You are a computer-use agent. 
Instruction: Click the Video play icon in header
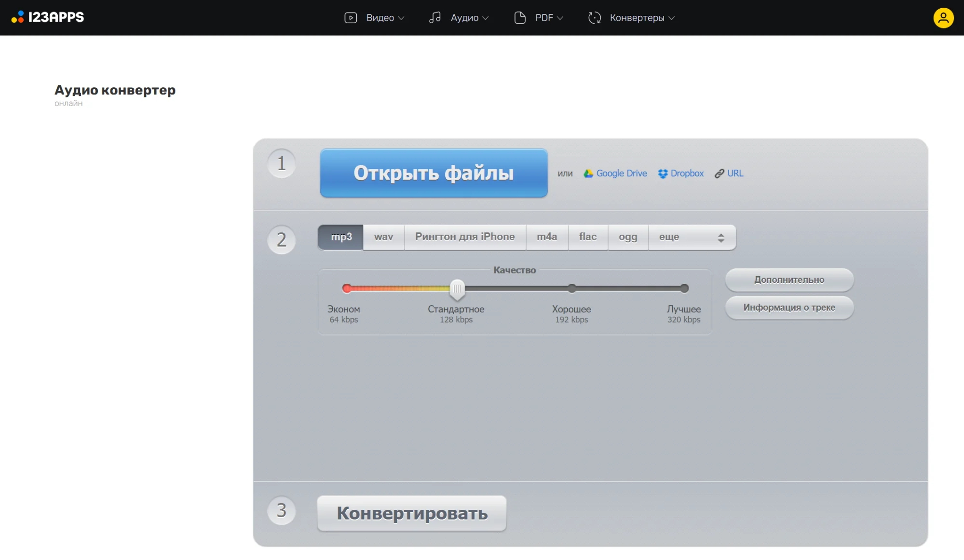tap(351, 18)
